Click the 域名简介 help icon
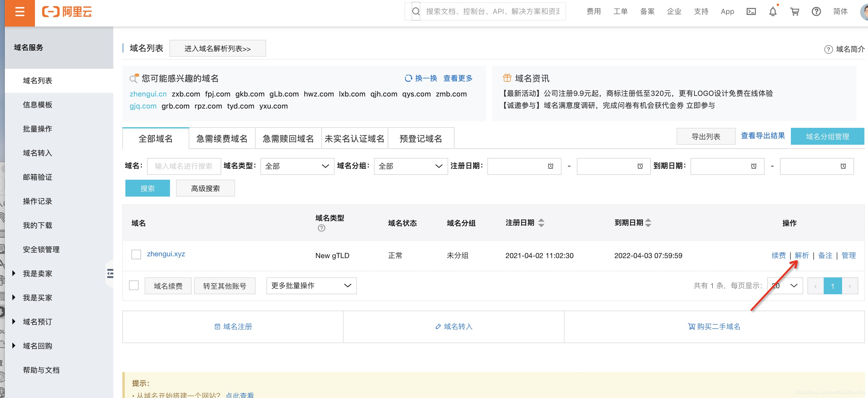 click(x=828, y=49)
